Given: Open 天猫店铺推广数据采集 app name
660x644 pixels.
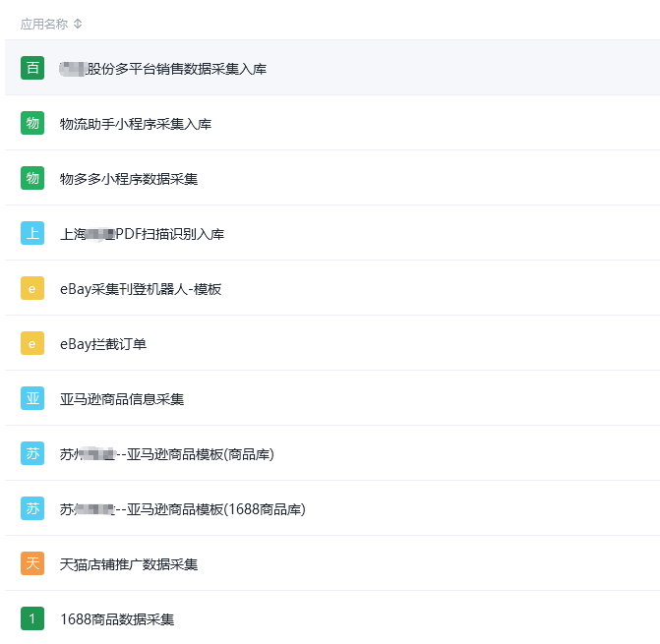Looking at the screenshot, I should click(129, 564).
